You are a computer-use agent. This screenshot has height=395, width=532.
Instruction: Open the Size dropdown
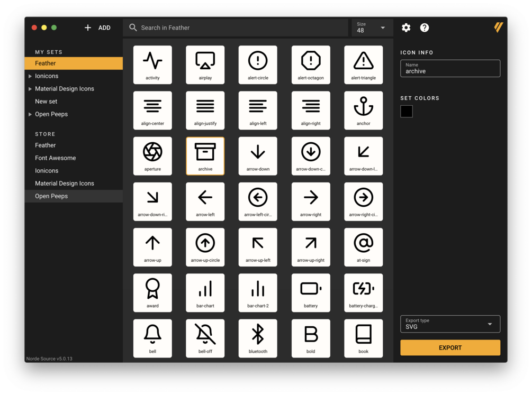coord(372,28)
